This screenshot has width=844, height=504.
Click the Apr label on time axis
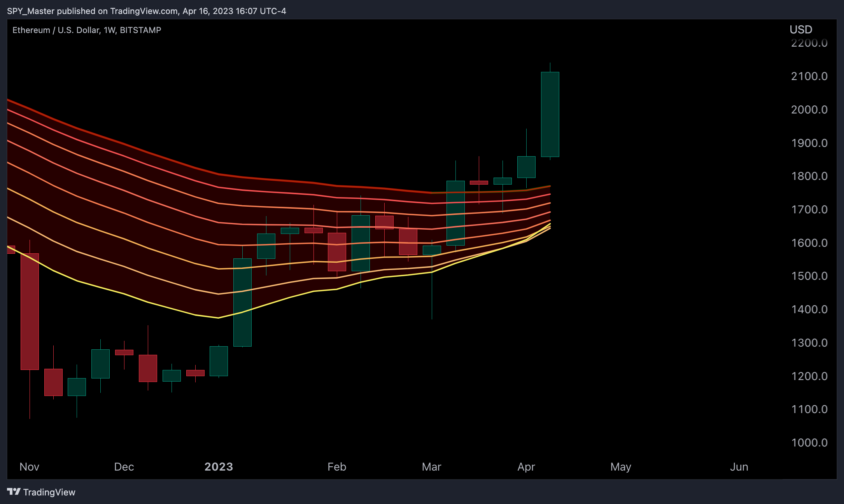tap(526, 467)
